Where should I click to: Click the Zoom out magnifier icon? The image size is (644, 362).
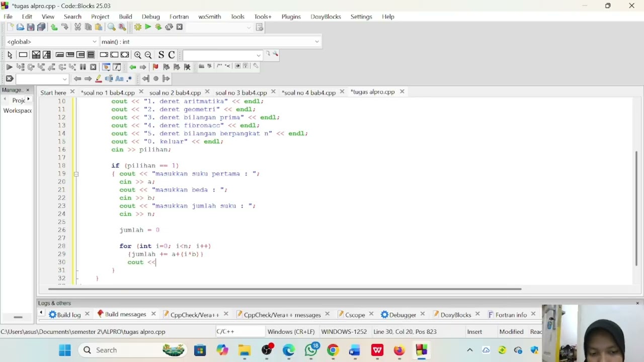pos(148,55)
